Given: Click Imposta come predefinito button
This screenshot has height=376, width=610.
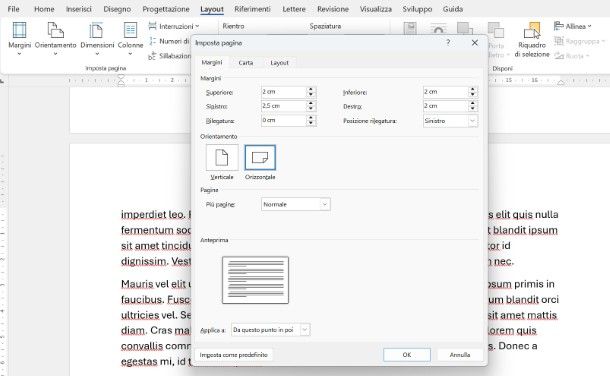Looking at the screenshot, I should [233, 355].
